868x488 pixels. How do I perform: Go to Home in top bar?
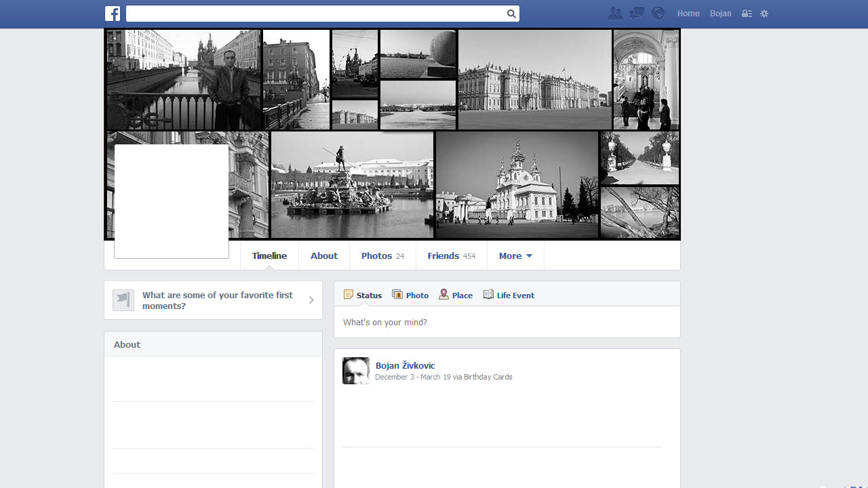(688, 14)
